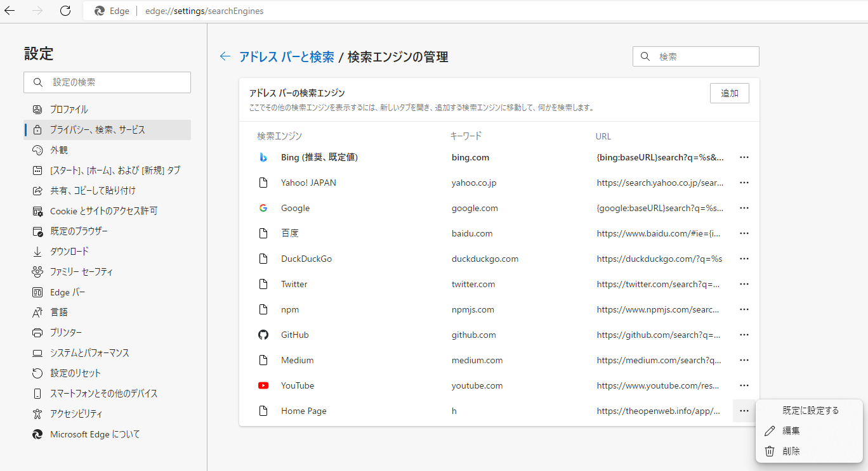The height and width of the screenshot is (471, 868).
Task: Go back with the browser back arrow
Action: (10, 11)
